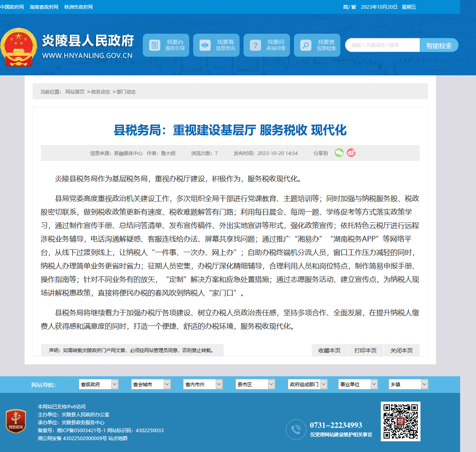Click the 智能检索 search button
The height and width of the screenshot is (452, 476).
[x=439, y=45]
